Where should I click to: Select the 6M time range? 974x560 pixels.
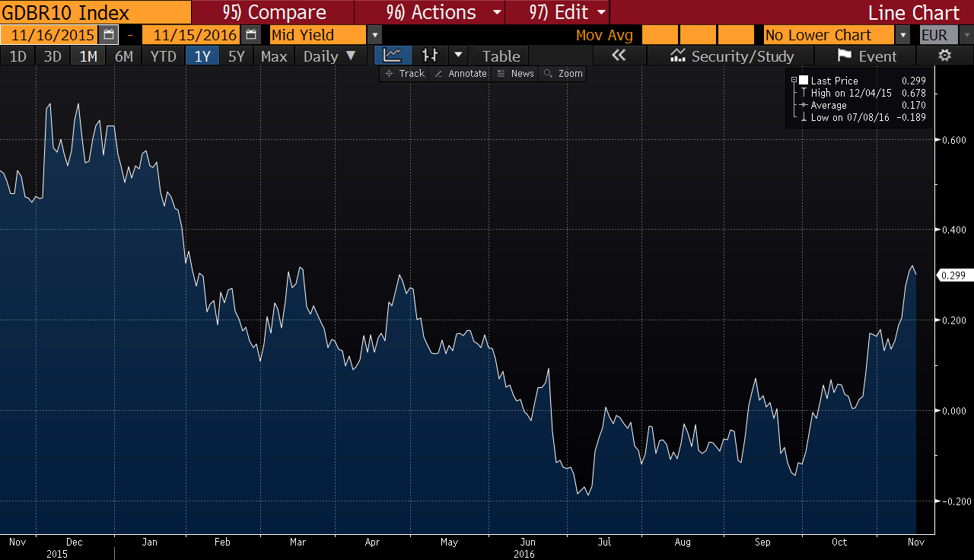124,56
